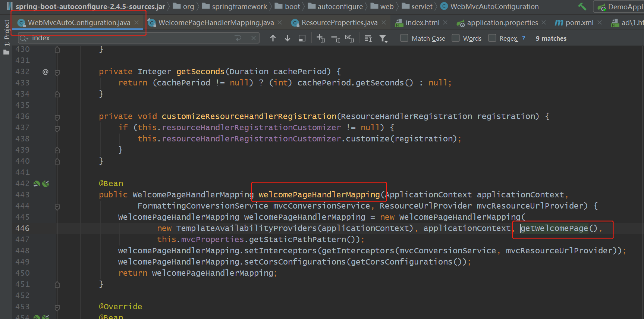Screen dimensions: 644x319
Task: Close the WelcomePageHandlerMapping.java tab
Action: 280,22
